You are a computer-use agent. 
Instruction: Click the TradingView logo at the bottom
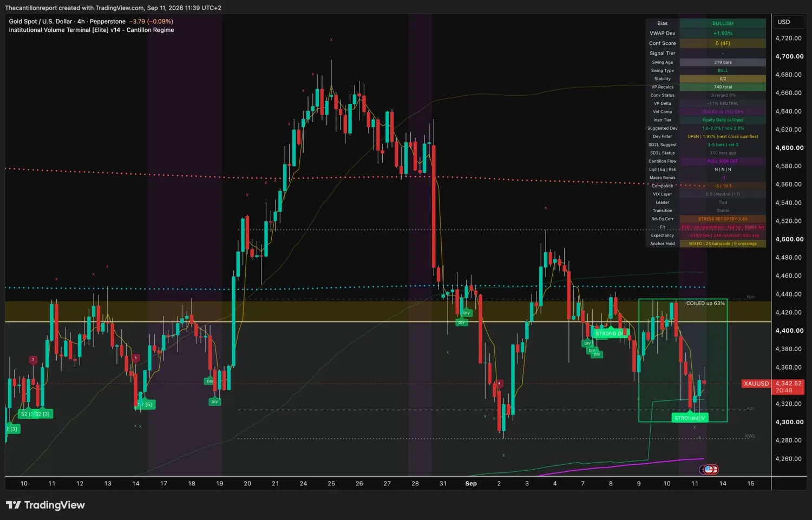point(45,505)
